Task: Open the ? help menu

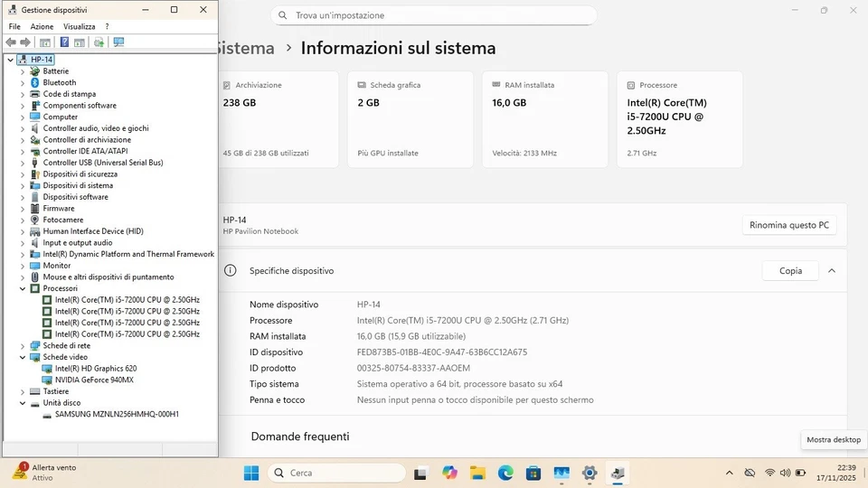Action: point(107,26)
